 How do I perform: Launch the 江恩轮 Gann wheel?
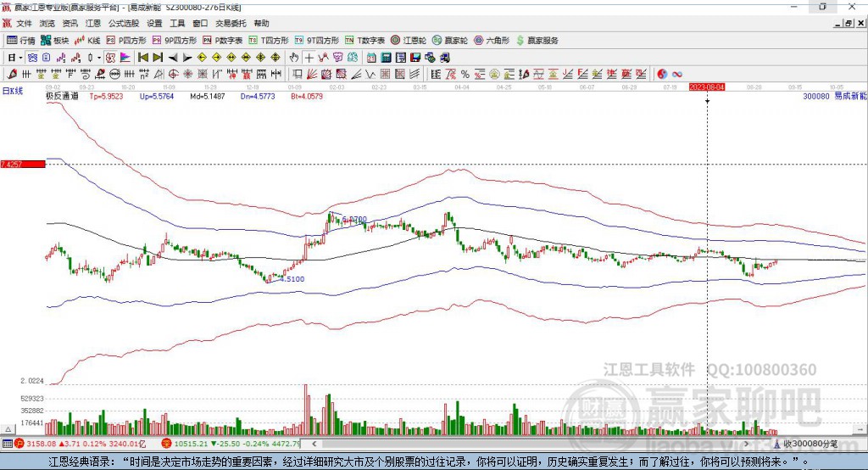pyautogui.click(x=409, y=41)
